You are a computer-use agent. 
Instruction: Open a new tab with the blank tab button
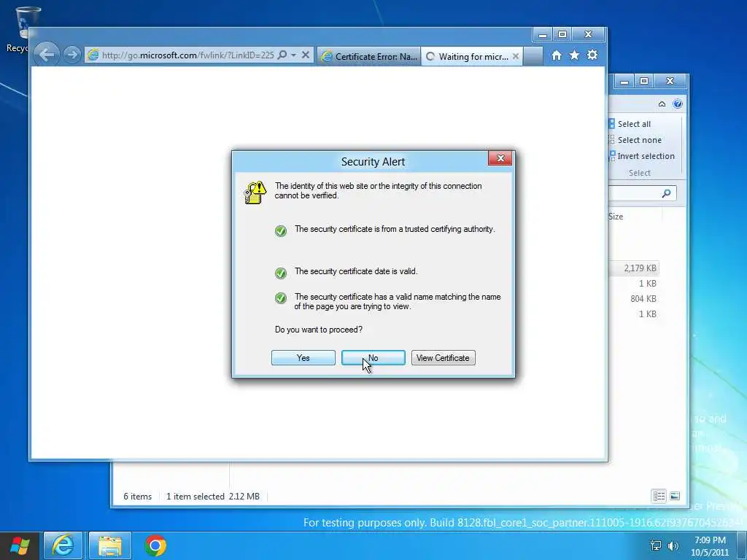pos(533,56)
